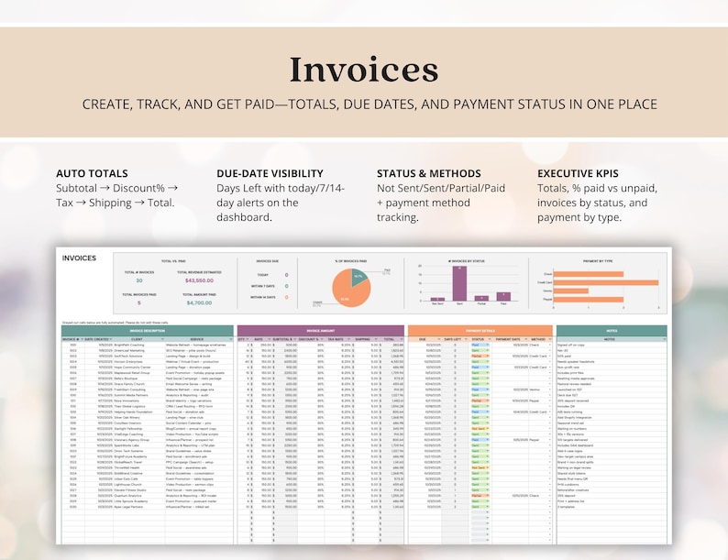
Task: Click the Credit Card bar in payment by type
Action: pos(606,282)
